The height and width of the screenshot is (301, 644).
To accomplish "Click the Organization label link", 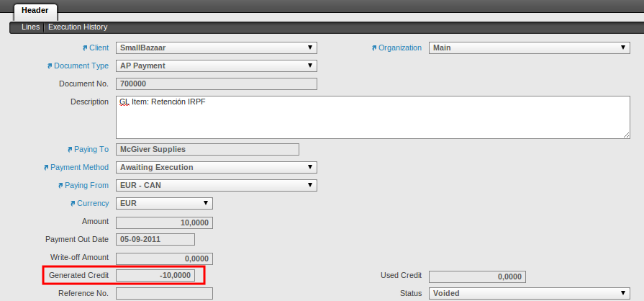I will [x=400, y=48].
